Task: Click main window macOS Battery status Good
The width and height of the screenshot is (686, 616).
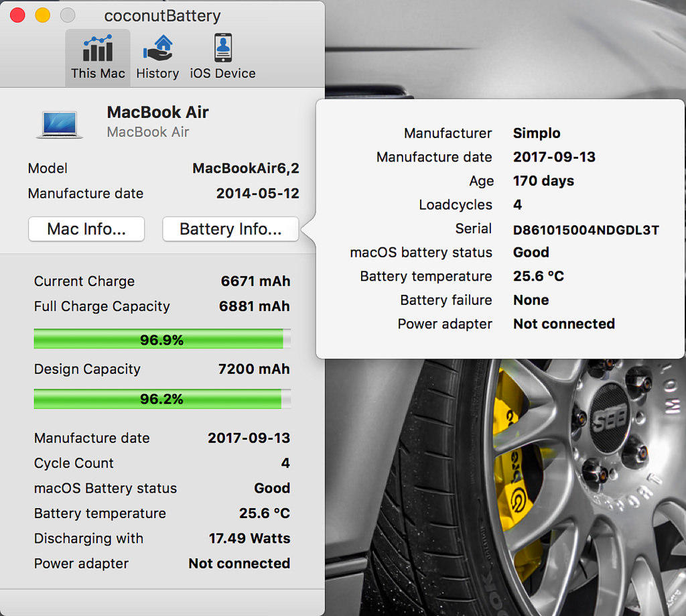Action: click(x=272, y=488)
